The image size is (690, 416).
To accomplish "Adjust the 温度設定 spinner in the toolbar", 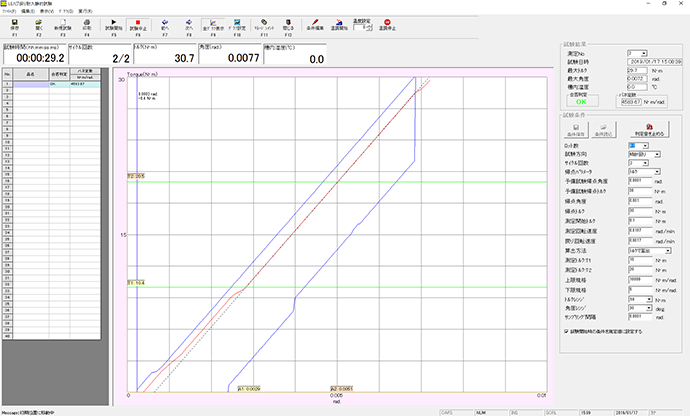I will click(x=370, y=28).
